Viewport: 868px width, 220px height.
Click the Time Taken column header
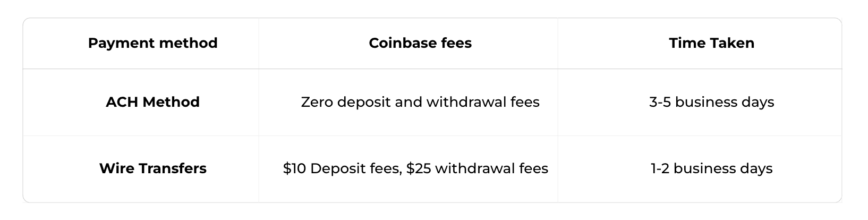click(711, 43)
